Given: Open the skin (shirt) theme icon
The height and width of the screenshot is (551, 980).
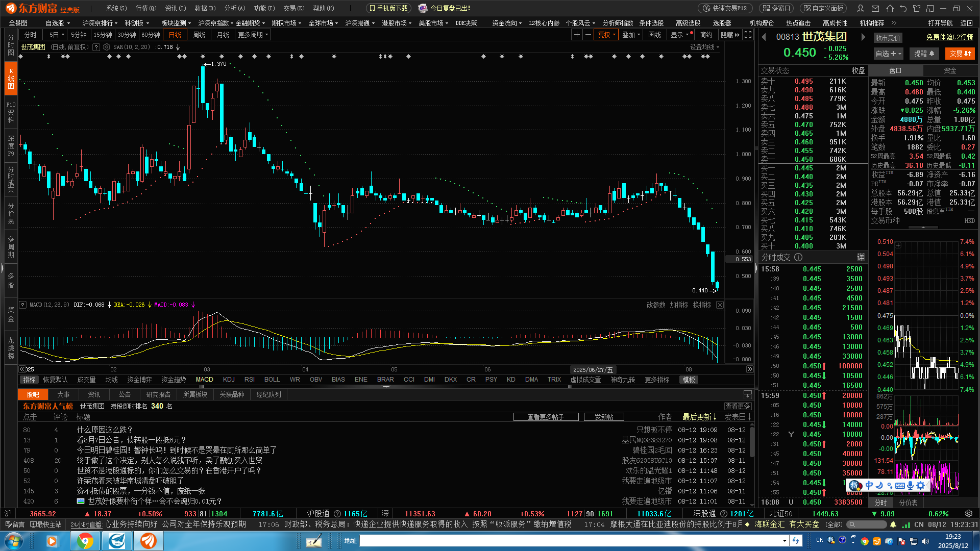Looking at the screenshot, I should pyautogui.click(x=917, y=8).
